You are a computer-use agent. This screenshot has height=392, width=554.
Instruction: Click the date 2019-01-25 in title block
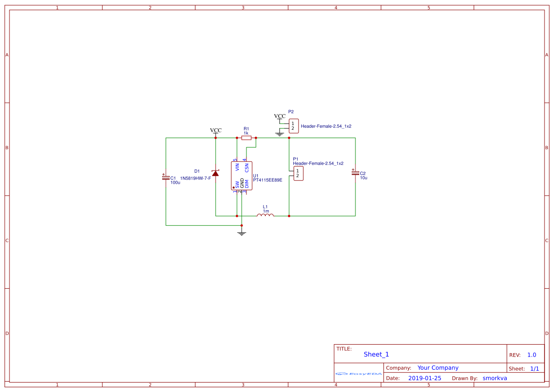(424, 378)
